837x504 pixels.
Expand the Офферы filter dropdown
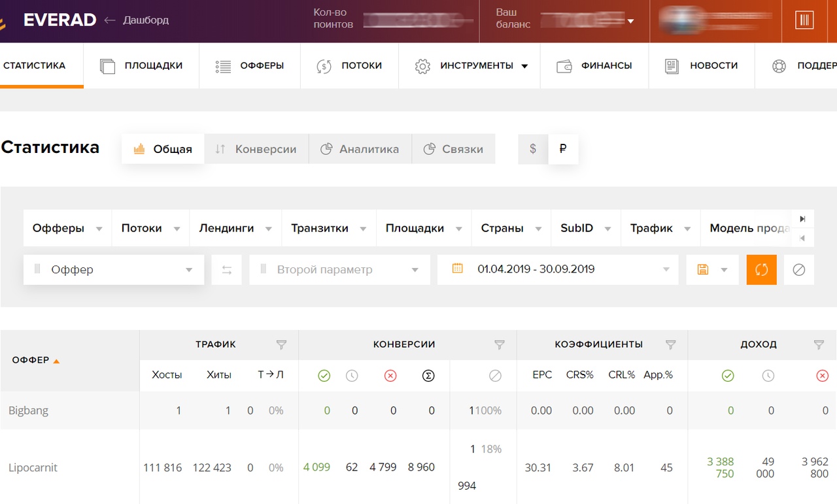pos(68,228)
